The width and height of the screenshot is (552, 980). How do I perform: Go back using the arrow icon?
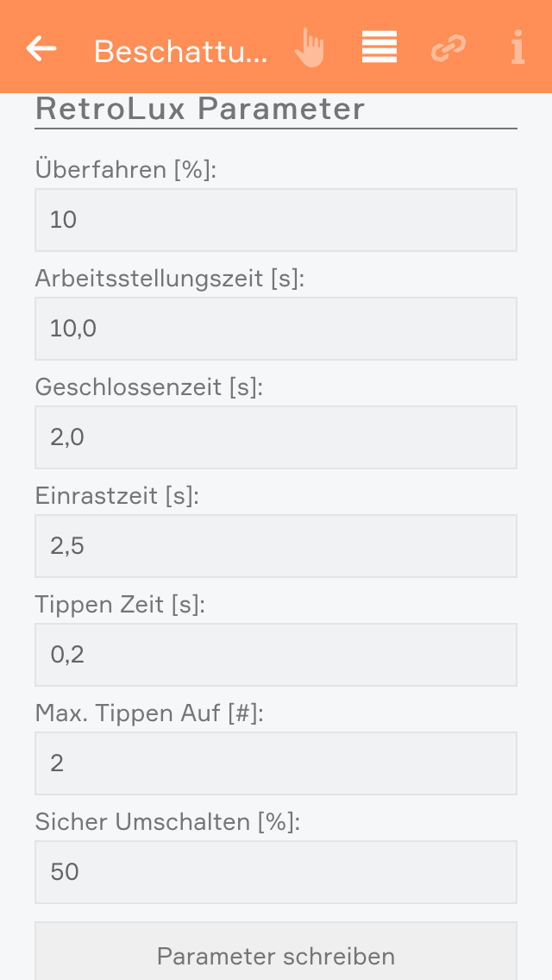(x=41, y=48)
